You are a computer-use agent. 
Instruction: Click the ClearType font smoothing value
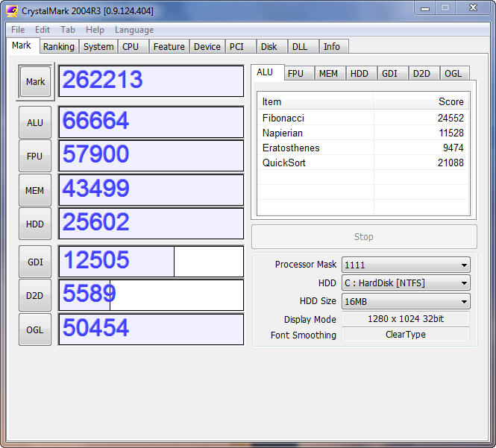pos(406,335)
